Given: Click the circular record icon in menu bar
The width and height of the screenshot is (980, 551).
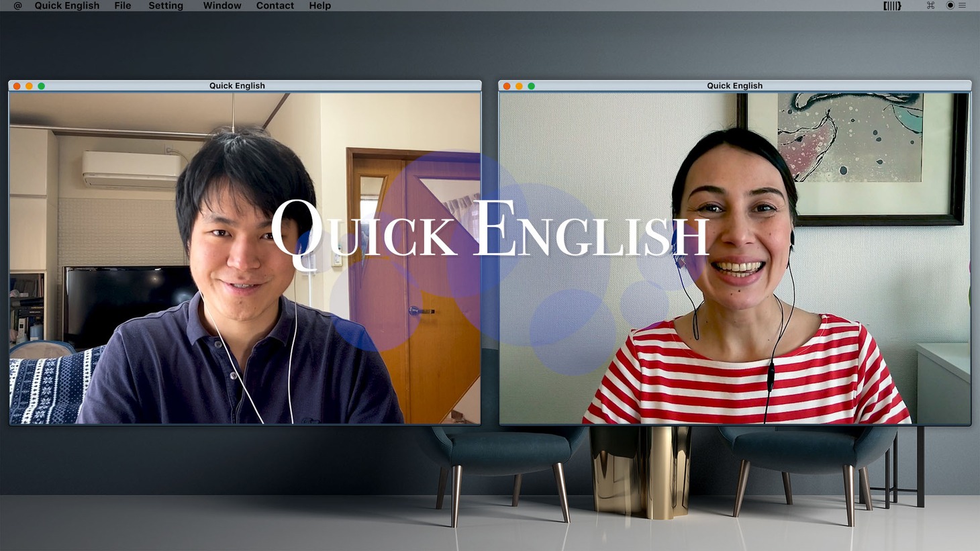Looking at the screenshot, I should (x=950, y=5).
